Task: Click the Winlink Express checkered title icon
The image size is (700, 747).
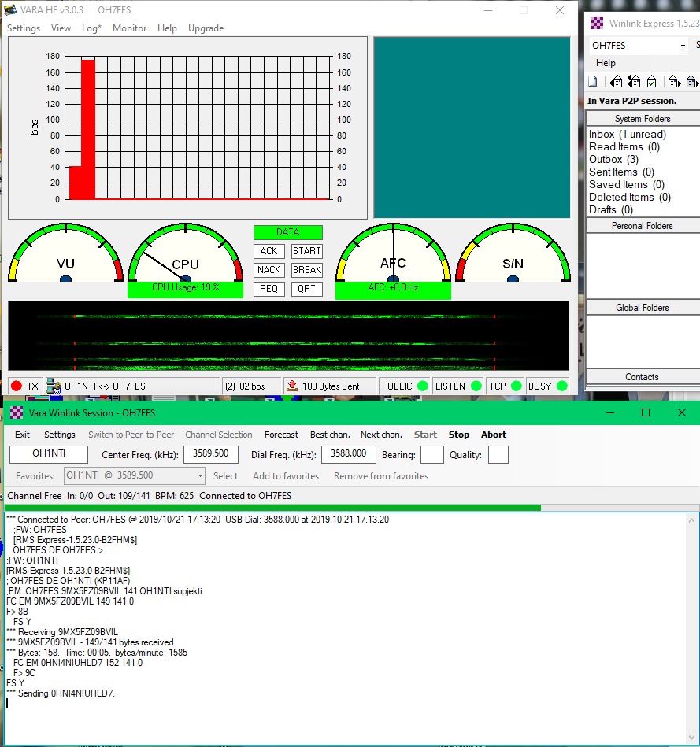Action: coord(596,23)
